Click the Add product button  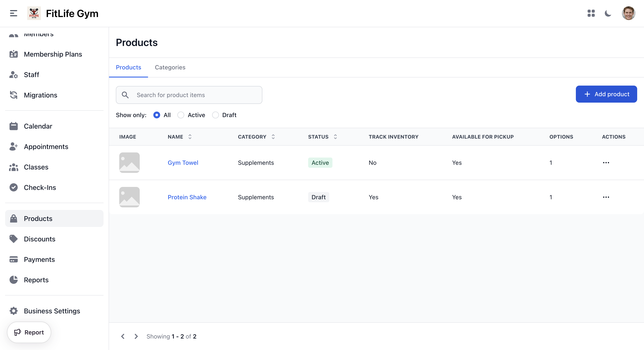tap(606, 94)
